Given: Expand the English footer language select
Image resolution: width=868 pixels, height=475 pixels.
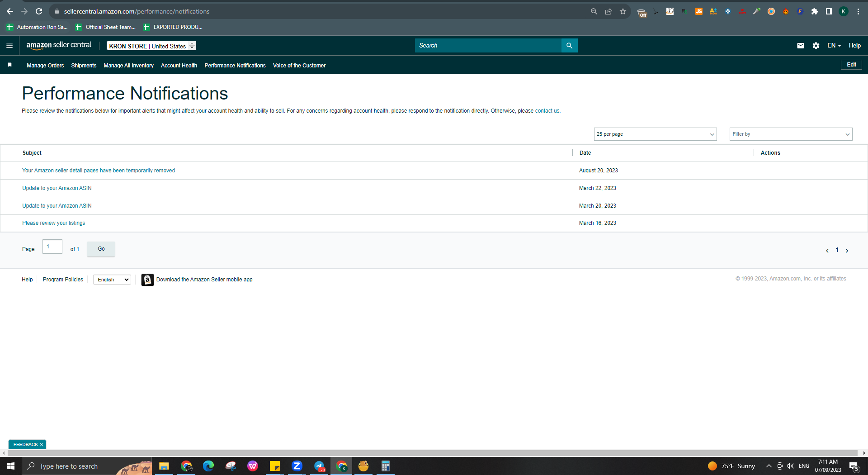Looking at the screenshot, I should click(x=112, y=280).
